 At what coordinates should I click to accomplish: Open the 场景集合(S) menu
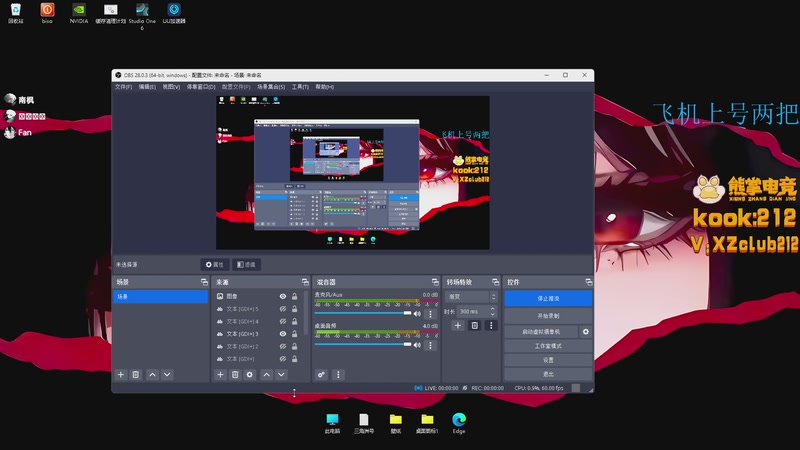[271, 87]
